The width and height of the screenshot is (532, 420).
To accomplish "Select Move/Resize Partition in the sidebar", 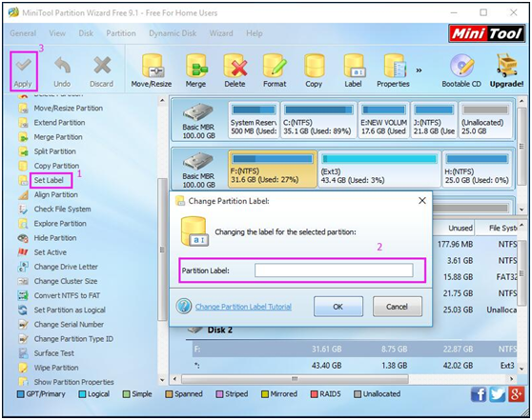I will click(x=69, y=109).
